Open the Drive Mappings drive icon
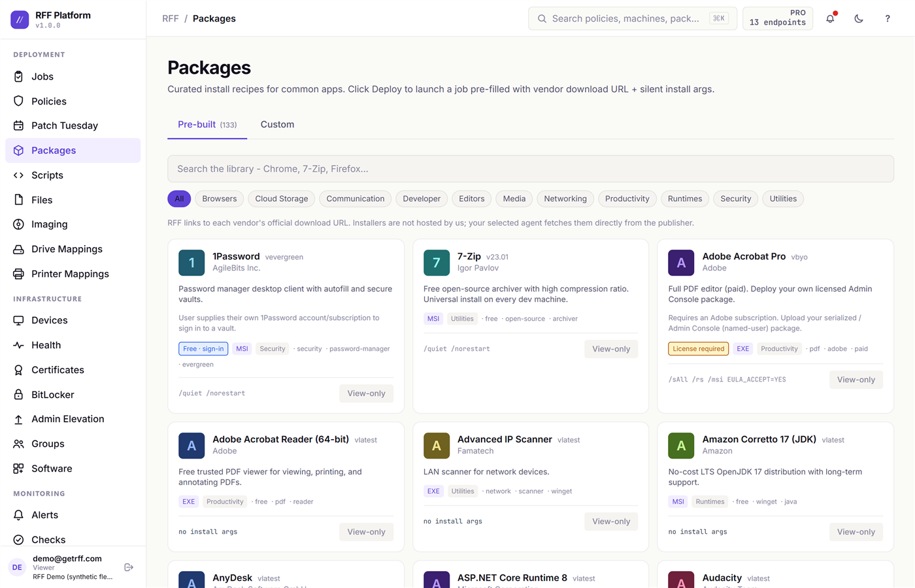915x588 pixels. [18, 249]
